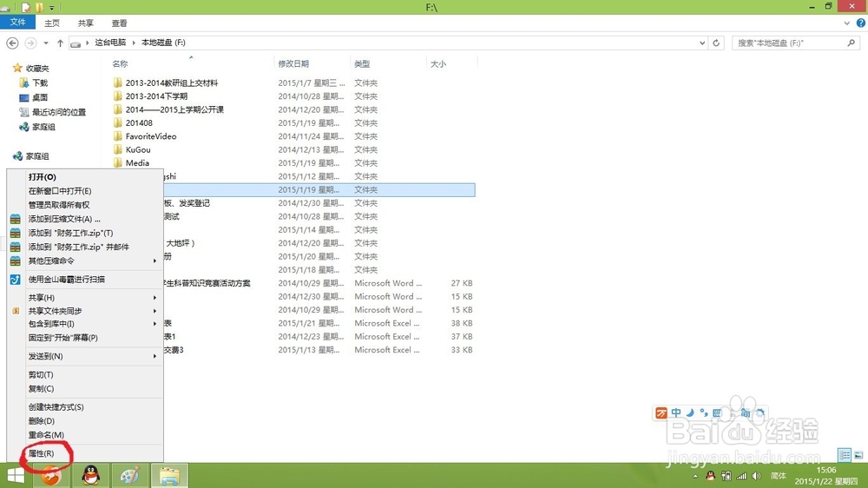Viewport: 868px width, 488px height.
Task: Open 最近访问的位置 in the sidebar
Action: pyautogui.click(x=59, y=112)
